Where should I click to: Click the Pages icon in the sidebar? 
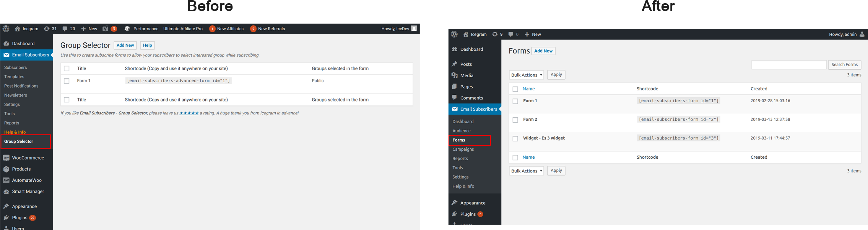455,86
